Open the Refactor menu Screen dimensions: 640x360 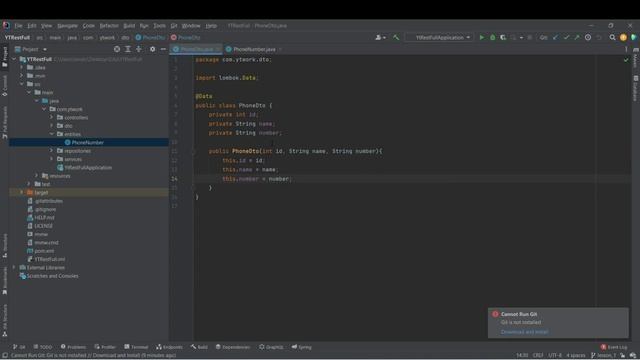point(109,26)
